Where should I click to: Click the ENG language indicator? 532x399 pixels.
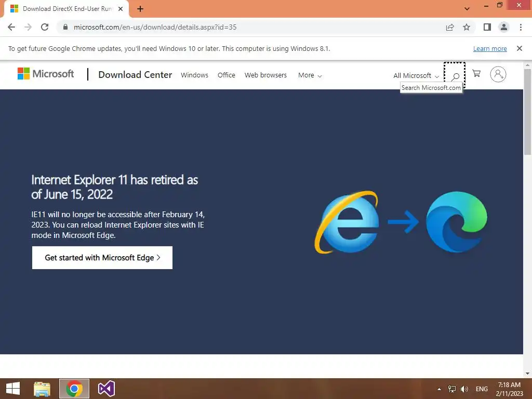coord(482,389)
